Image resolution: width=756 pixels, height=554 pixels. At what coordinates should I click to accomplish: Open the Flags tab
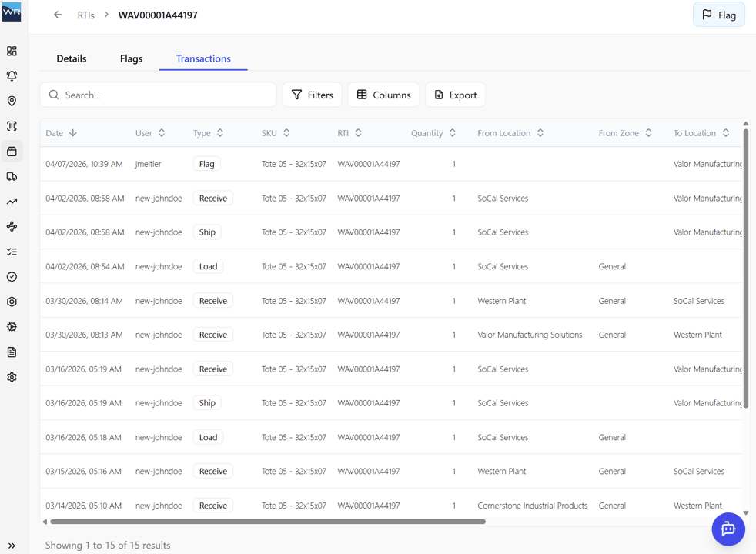point(131,58)
